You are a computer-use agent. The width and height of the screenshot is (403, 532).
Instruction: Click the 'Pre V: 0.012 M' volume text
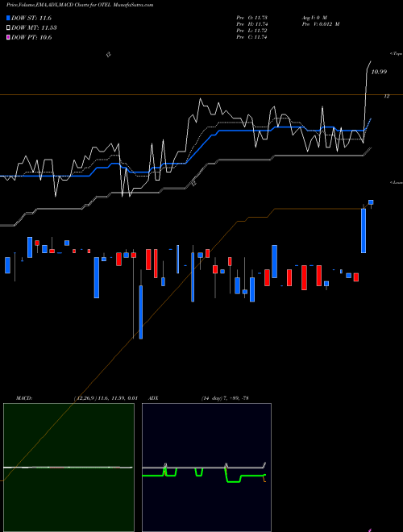pyautogui.click(x=321, y=24)
